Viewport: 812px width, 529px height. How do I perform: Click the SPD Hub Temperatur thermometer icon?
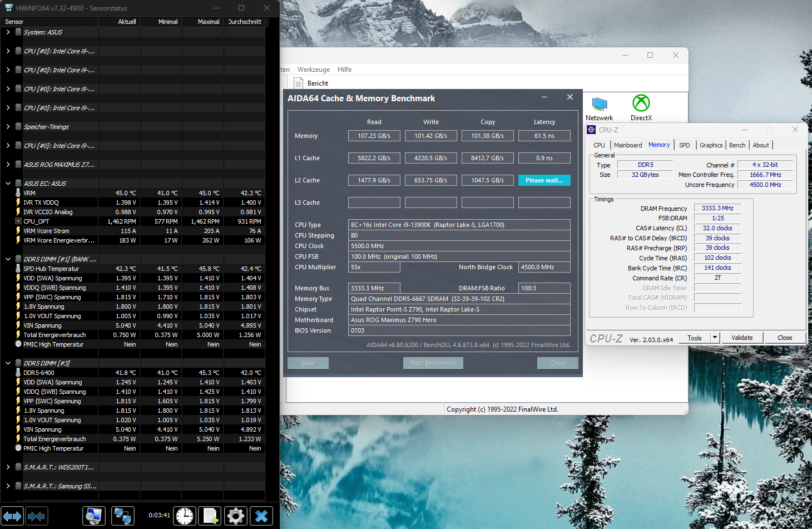pyautogui.click(x=18, y=269)
